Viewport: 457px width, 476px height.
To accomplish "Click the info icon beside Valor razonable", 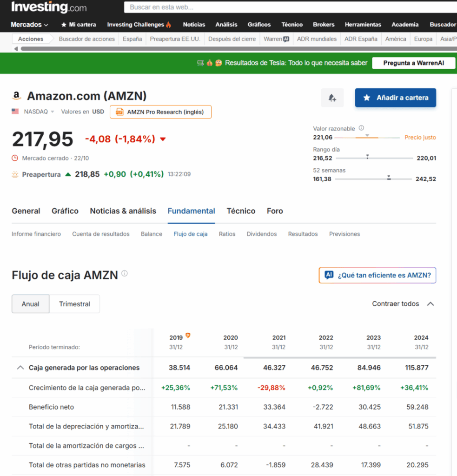I will (362, 128).
